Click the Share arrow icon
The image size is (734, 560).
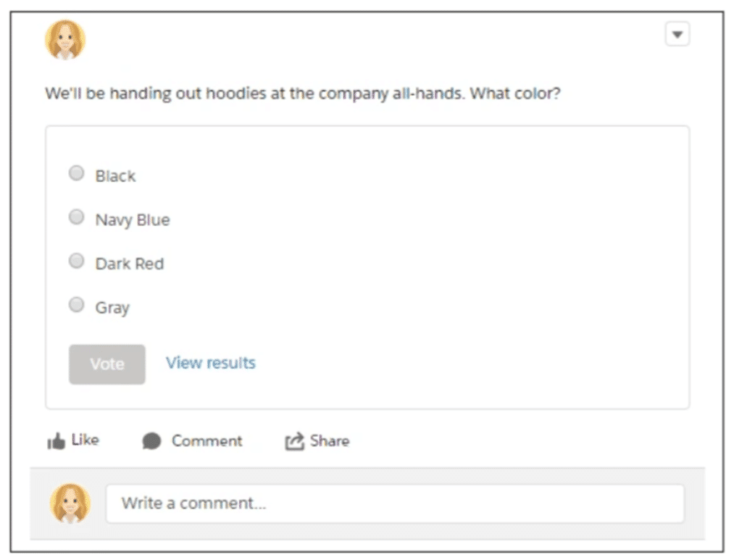click(293, 441)
